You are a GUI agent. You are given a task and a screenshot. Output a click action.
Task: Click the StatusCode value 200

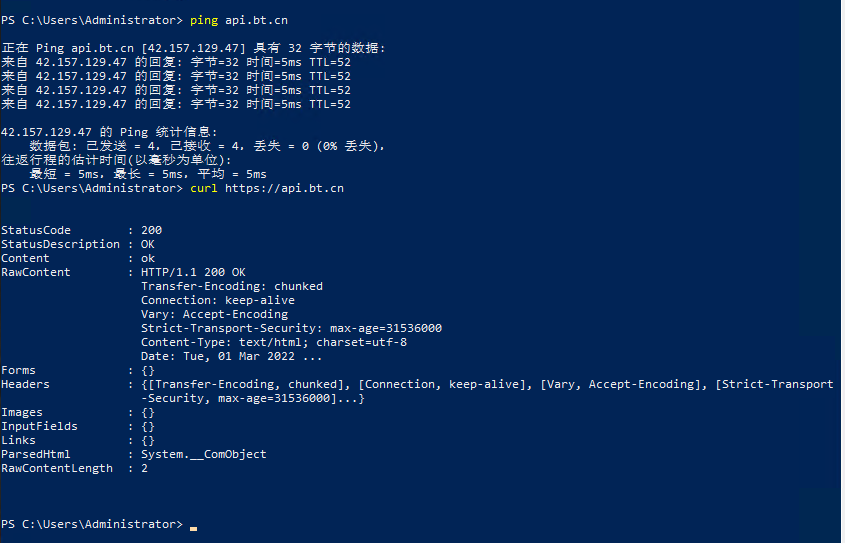coord(151,230)
